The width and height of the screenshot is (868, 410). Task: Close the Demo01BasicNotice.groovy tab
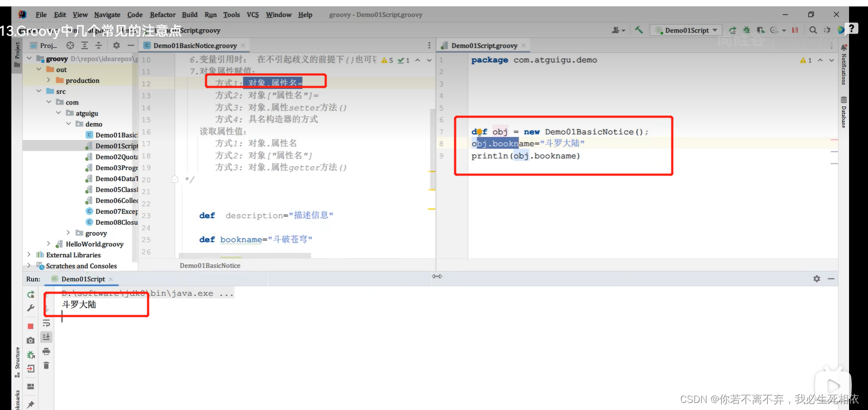243,45
